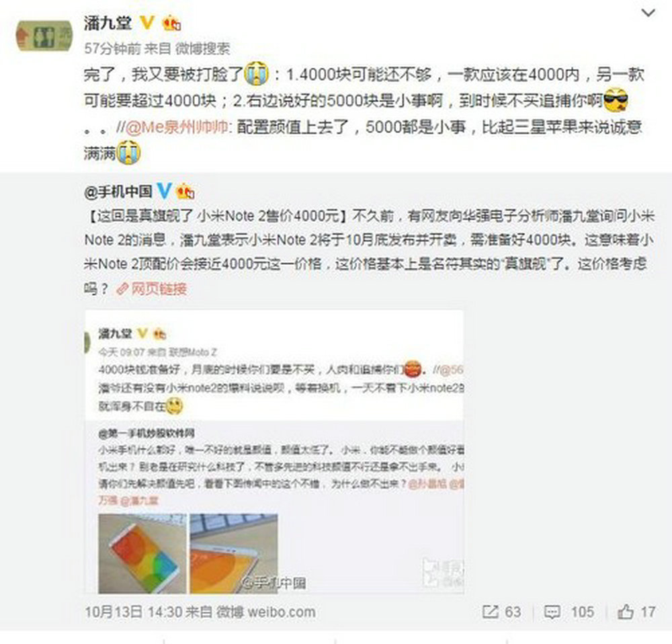672x644 pixels.
Task: Open the 10月13日 14:30 timestamp link
Action: (x=134, y=612)
